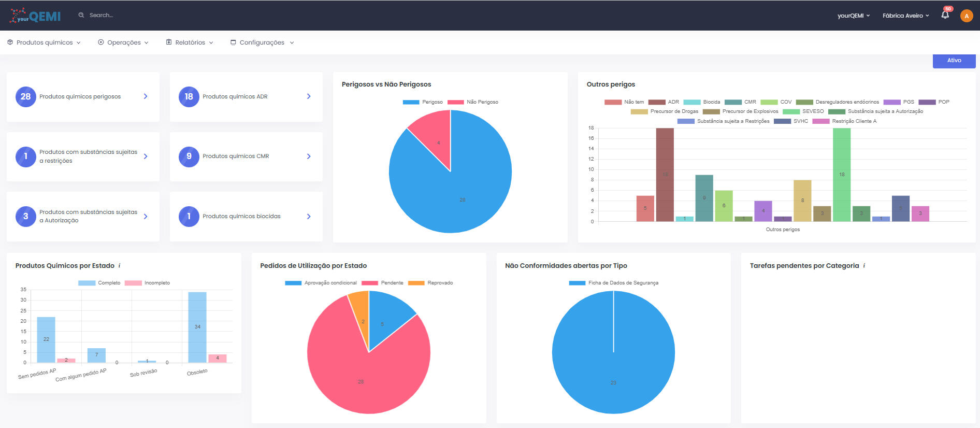Click info icon beside Tarefas pendentes por Categoria

coord(864,266)
